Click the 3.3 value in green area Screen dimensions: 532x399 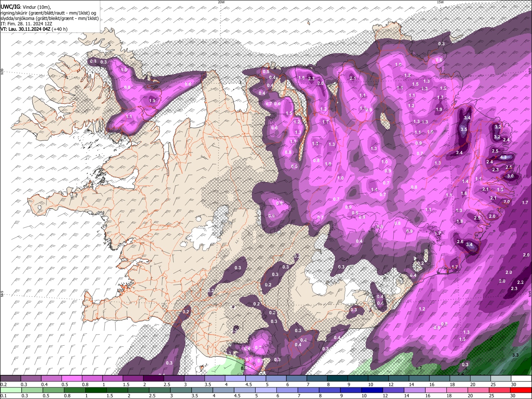click(515, 355)
